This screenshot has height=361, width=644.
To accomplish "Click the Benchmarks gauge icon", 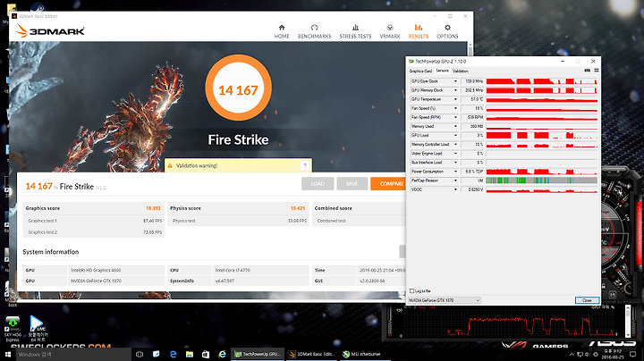I will (315, 28).
